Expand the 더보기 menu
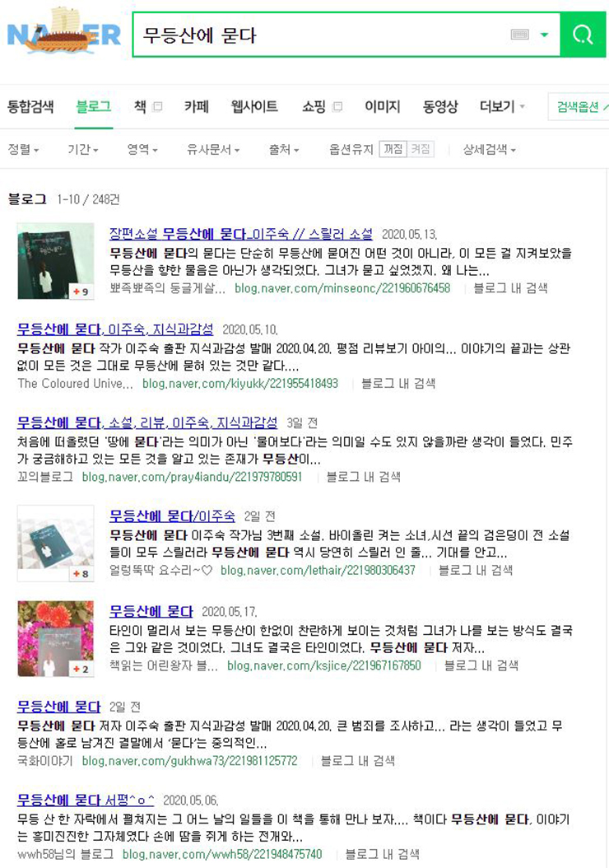This screenshot has width=609, height=868. pyautogui.click(x=502, y=106)
